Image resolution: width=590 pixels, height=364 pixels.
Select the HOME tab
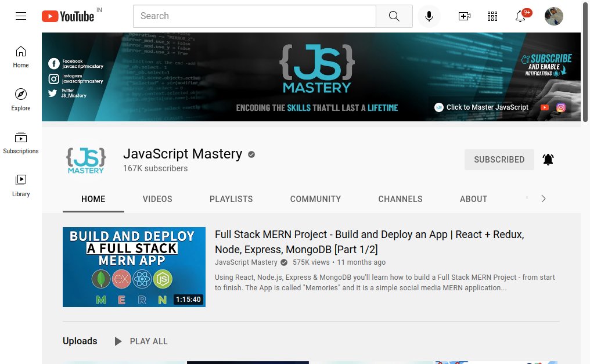coord(93,199)
